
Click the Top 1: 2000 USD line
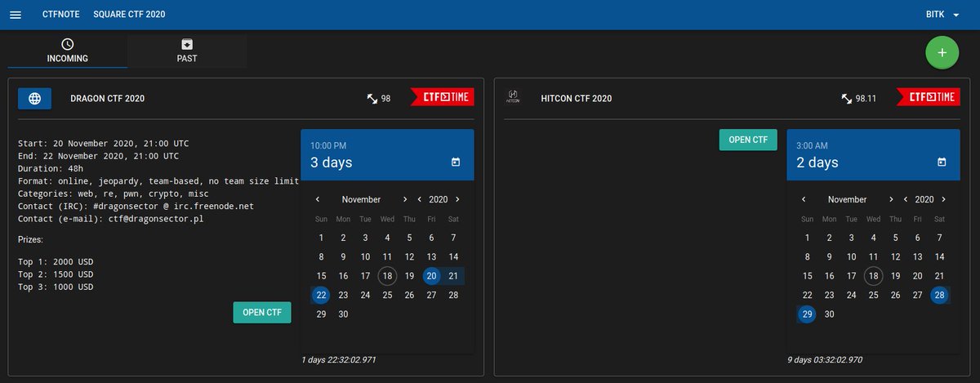(56, 262)
